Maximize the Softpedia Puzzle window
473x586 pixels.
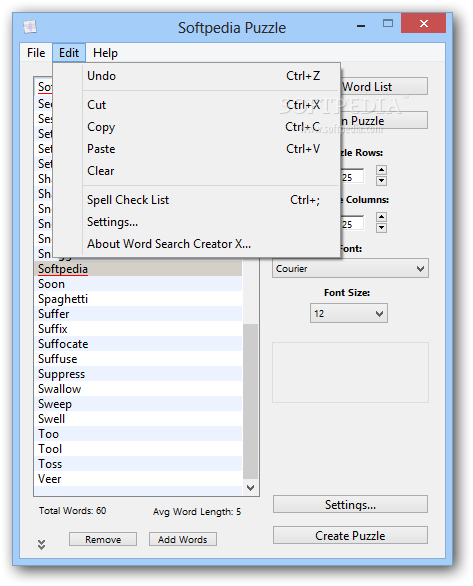pos(388,24)
